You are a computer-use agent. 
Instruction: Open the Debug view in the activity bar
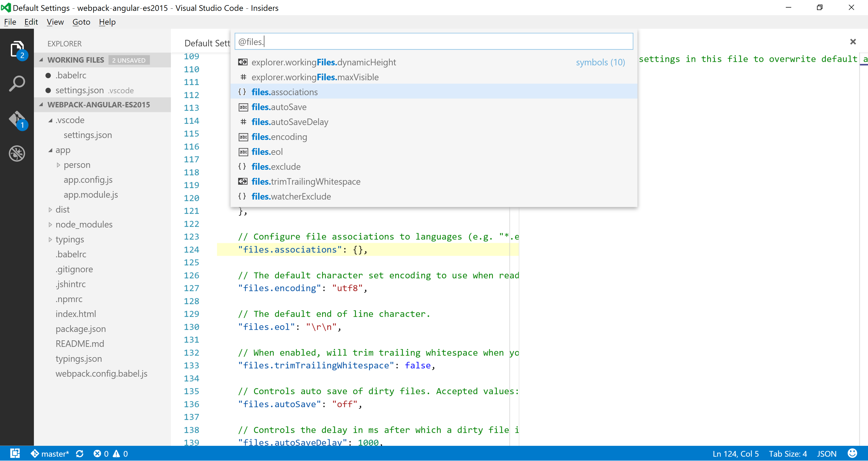pos(17,153)
